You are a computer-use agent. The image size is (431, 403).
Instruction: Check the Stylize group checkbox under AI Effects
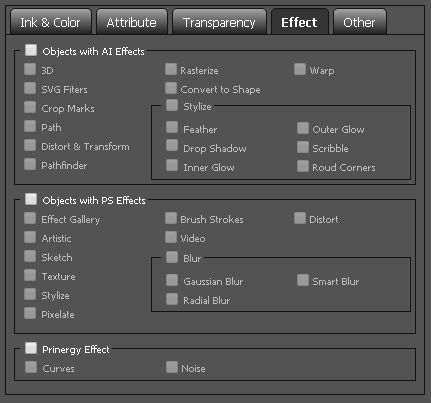point(172,105)
